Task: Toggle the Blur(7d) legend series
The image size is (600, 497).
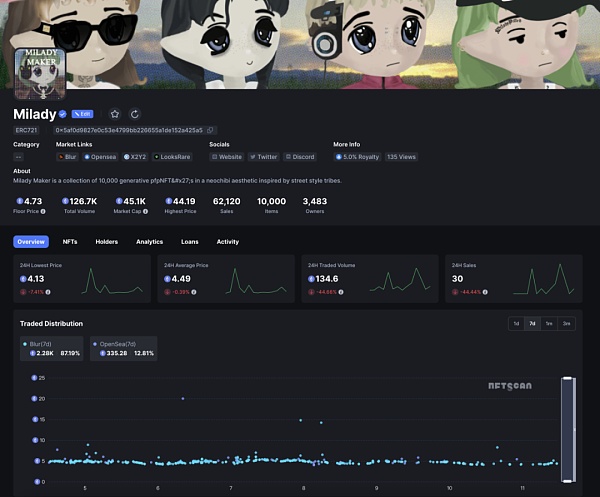Action: click(52, 349)
